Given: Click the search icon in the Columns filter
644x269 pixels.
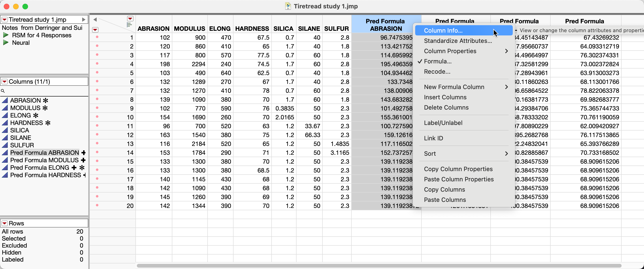Looking at the screenshot, I should 3,91.
